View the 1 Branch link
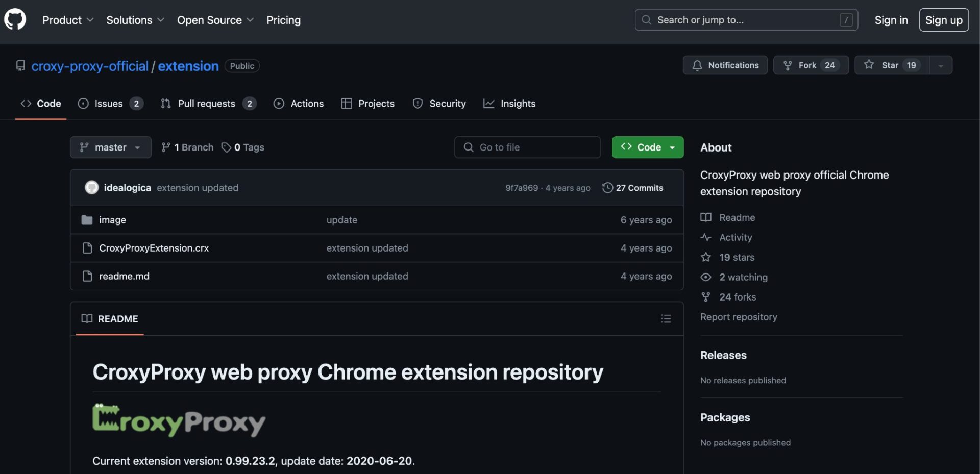 pos(187,147)
